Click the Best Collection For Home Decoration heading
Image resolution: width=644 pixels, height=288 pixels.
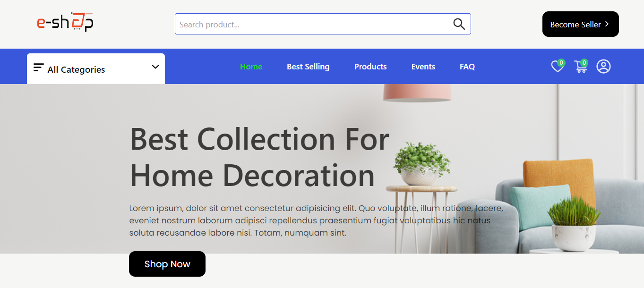point(259,157)
